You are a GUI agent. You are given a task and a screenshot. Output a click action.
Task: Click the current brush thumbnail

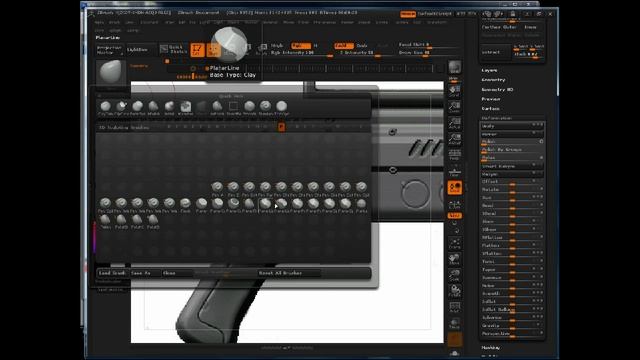pos(110,72)
